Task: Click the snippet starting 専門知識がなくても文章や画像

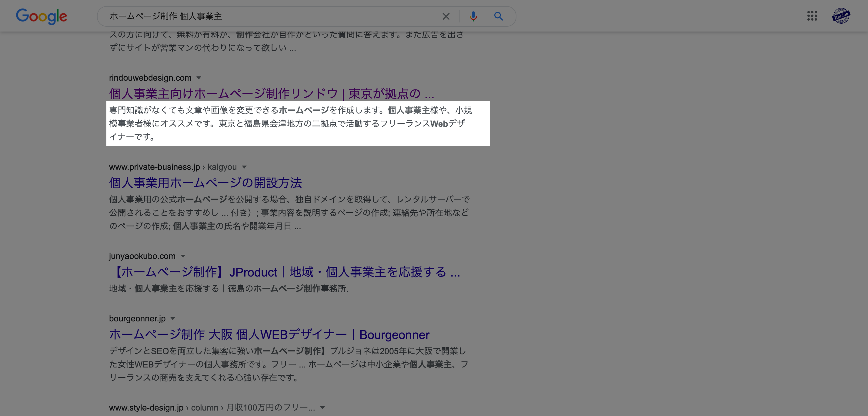Action: tap(290, 124)
